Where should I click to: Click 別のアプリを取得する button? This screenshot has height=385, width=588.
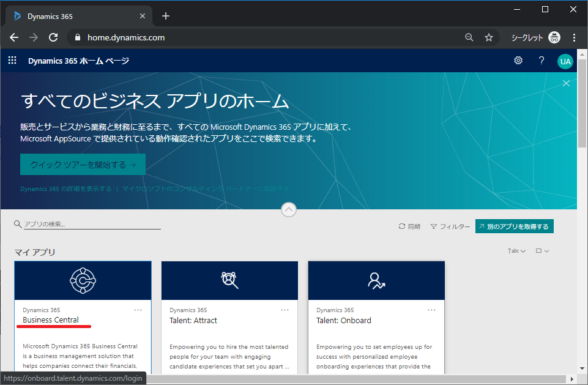(514, 226)
